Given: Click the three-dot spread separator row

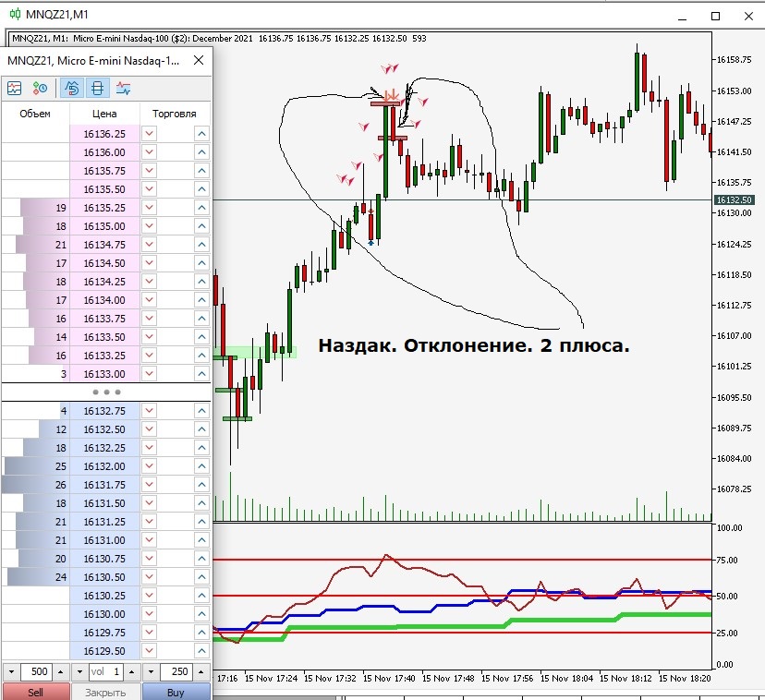Looking at the screenshot, I should pos(106,392).
